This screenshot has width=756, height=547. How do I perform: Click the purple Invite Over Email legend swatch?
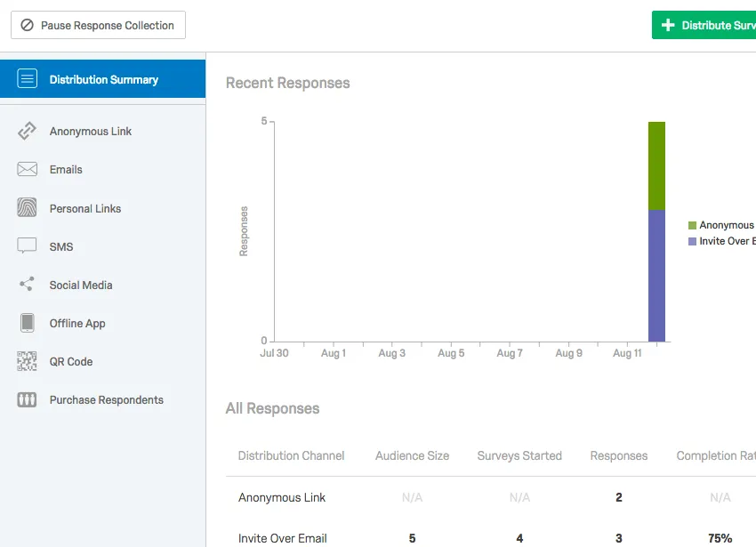[693, 242]
